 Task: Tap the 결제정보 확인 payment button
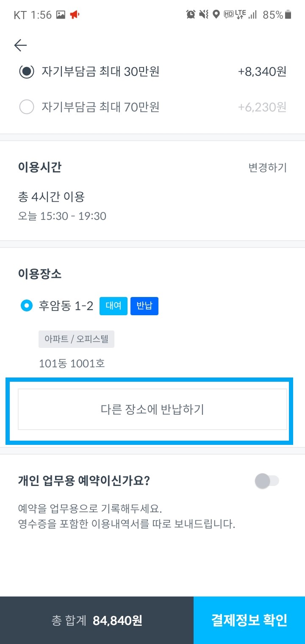coord(249,620)
